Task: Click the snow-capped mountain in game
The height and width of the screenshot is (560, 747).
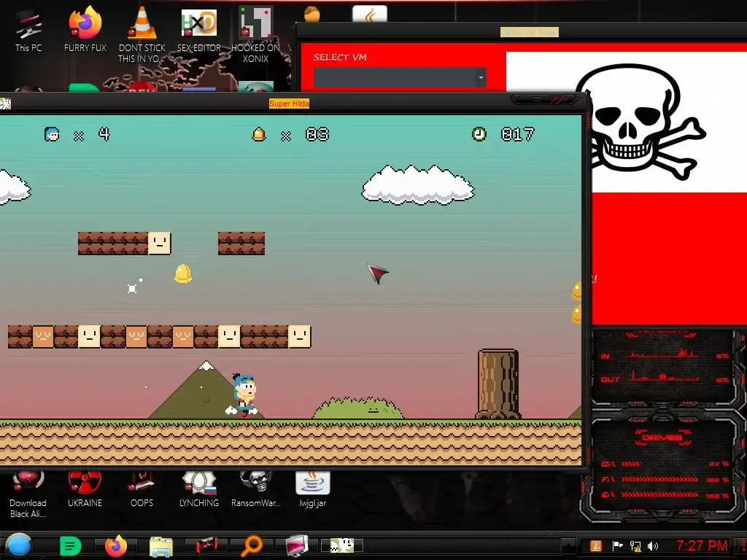Action: coord(206,390)
